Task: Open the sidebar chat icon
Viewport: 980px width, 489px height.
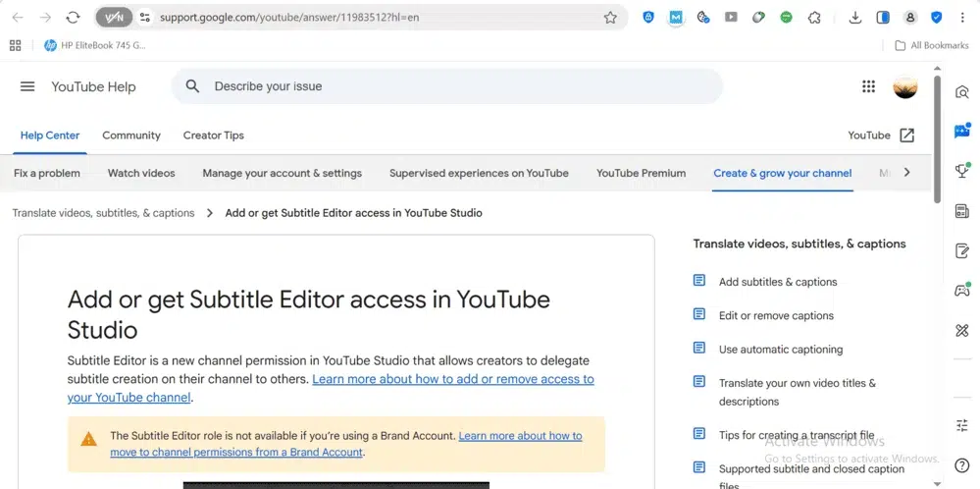Action: 962,131
